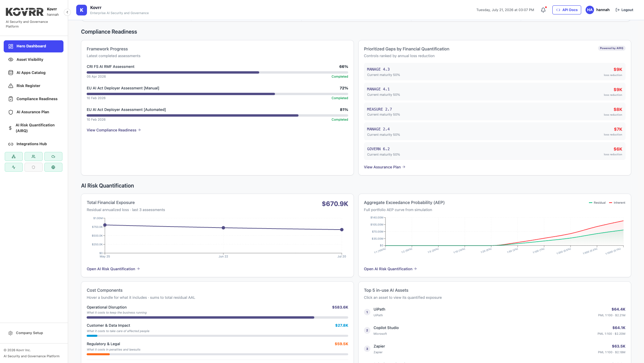Screen dimensions: 644x363
Task: Click Logout
Action: click(624, 10)
